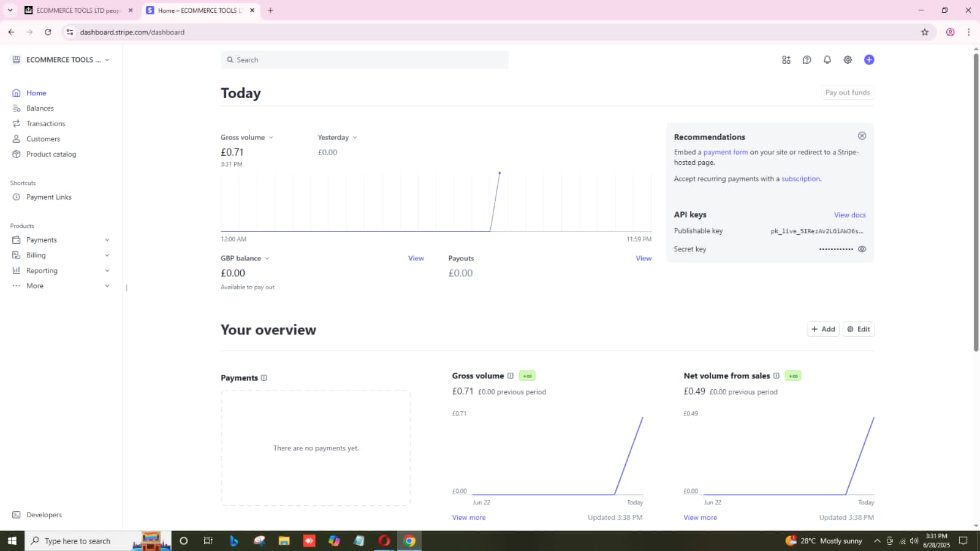Open the ECOMMERCE TOOLS account switcher
980x551 pixels.
[x=60, y=60]
